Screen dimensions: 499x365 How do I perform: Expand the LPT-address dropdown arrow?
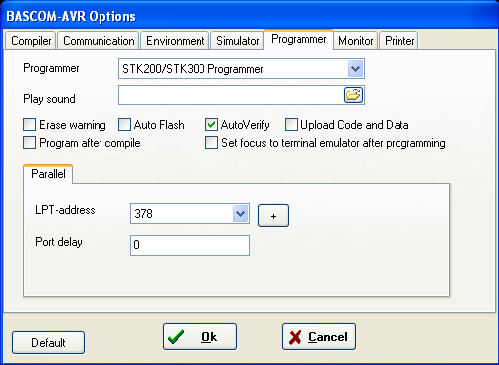point(241,213)
